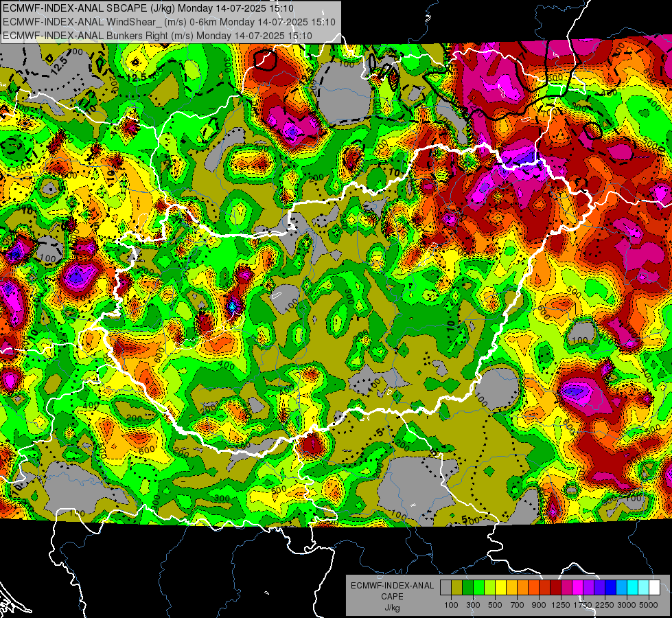The image size is (672, 618).
Task: Click the J/kg unit label in the legend
Action: click(392, 608)
